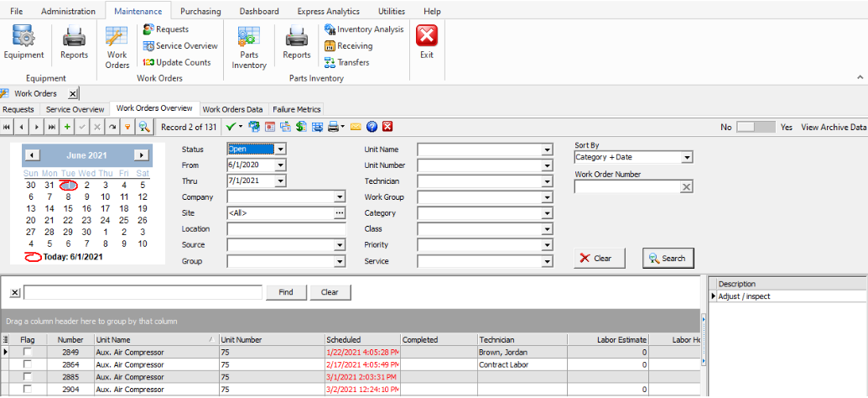Open the blue help question icon
The width and height of the screenshot is (868, 398).
click(372, 127)
